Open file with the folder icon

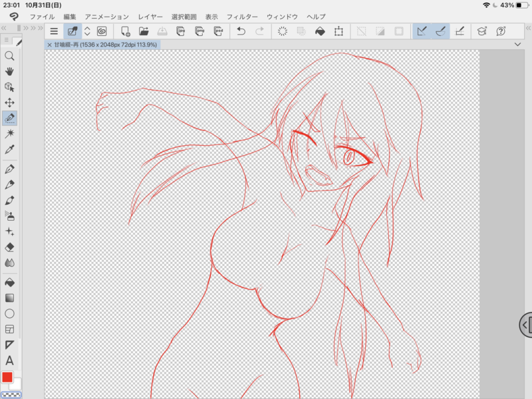click(x=144, y=31)
